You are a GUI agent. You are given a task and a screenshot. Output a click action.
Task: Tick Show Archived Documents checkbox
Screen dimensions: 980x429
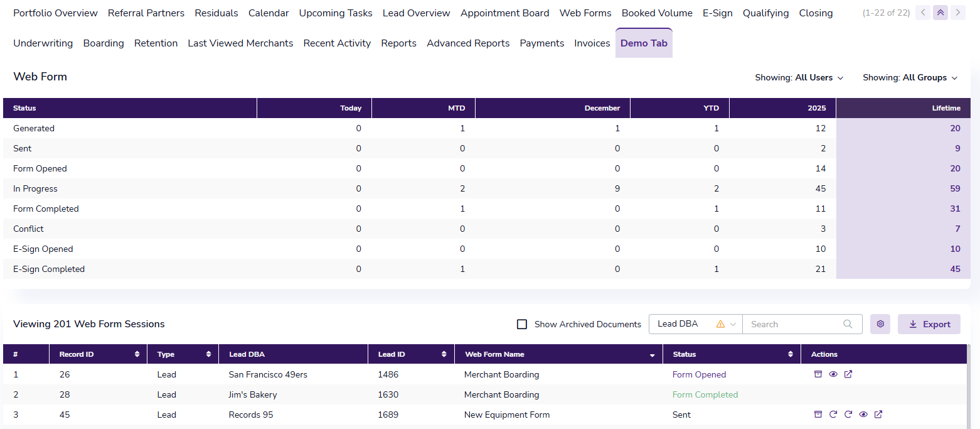click(521, 324)
